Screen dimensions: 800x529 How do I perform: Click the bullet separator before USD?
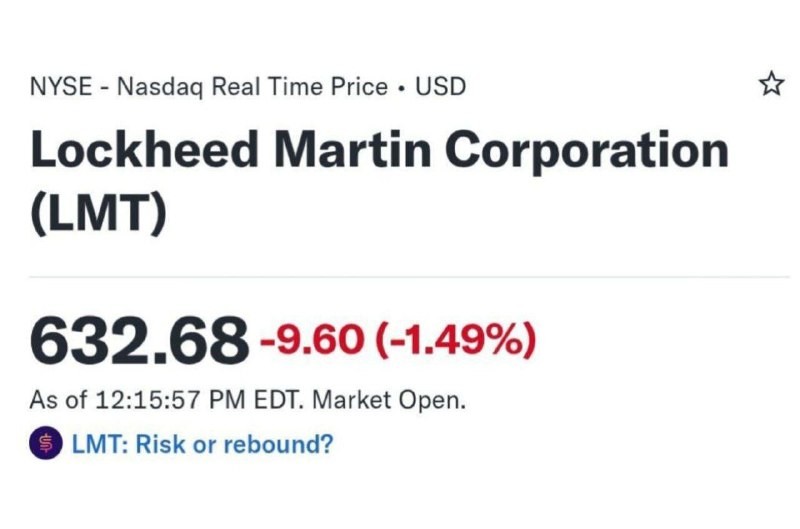click(x=401, y=88)
